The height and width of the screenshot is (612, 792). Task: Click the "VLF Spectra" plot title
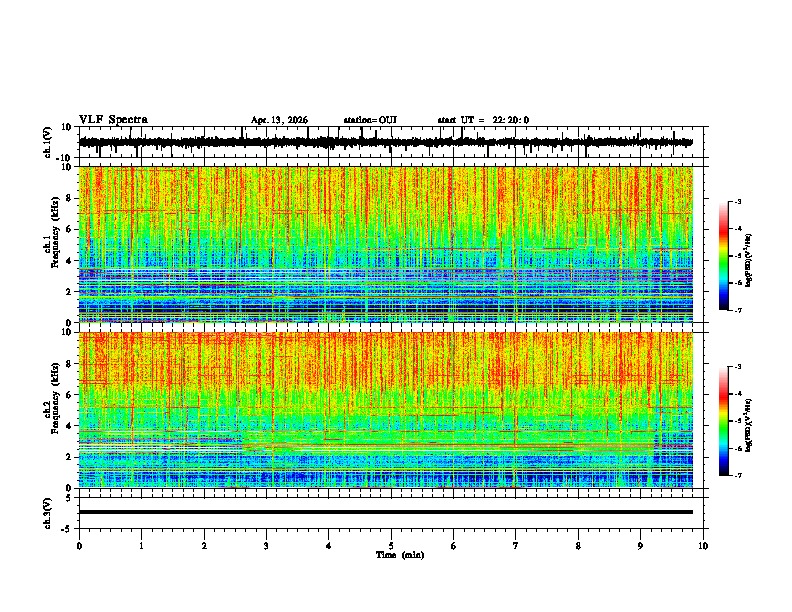point(113,120)
